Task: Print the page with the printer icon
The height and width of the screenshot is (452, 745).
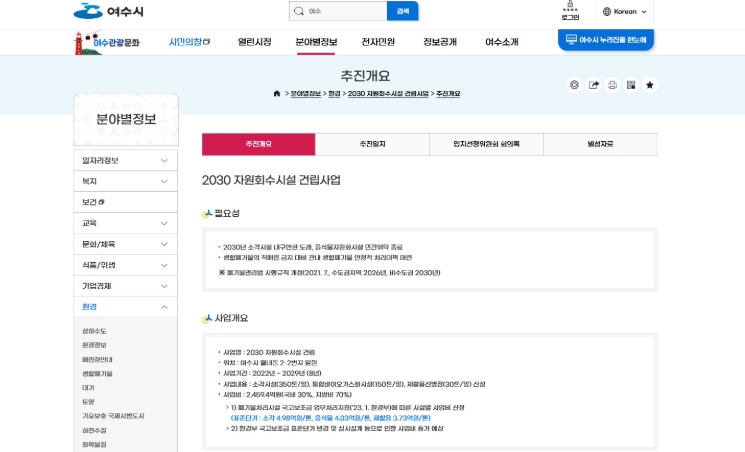Action: 612,85
